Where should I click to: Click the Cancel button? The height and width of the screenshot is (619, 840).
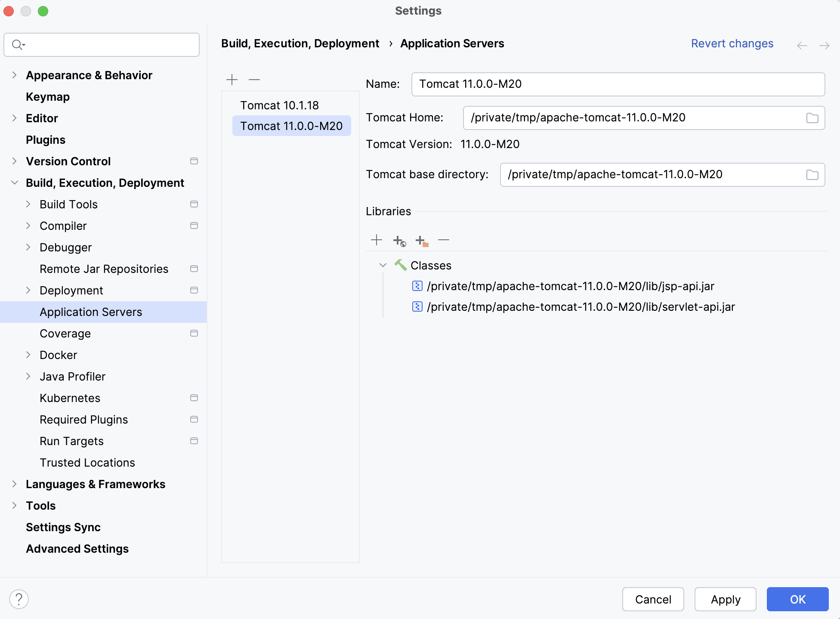point(652,599)
